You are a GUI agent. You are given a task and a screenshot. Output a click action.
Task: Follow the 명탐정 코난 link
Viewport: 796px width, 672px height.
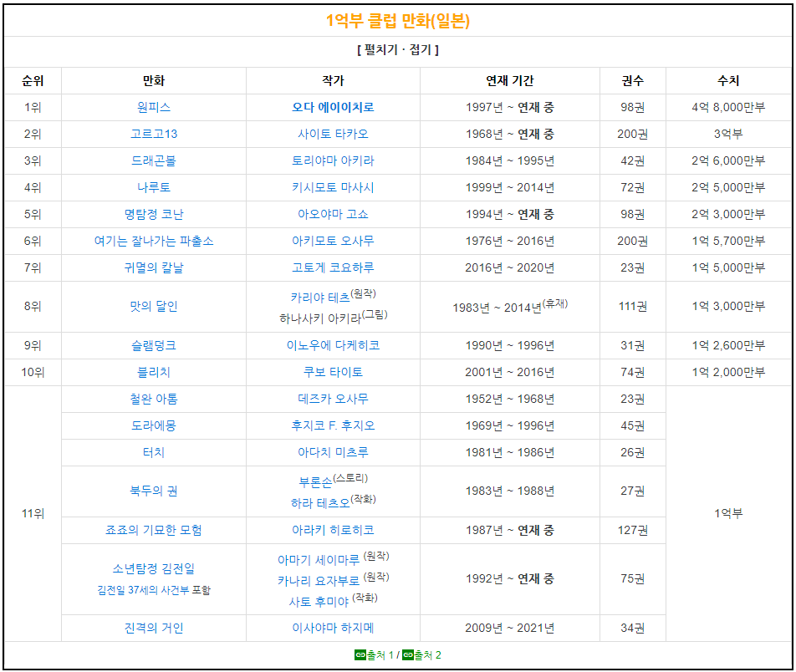pyautogui.click(x=154, y=214)
